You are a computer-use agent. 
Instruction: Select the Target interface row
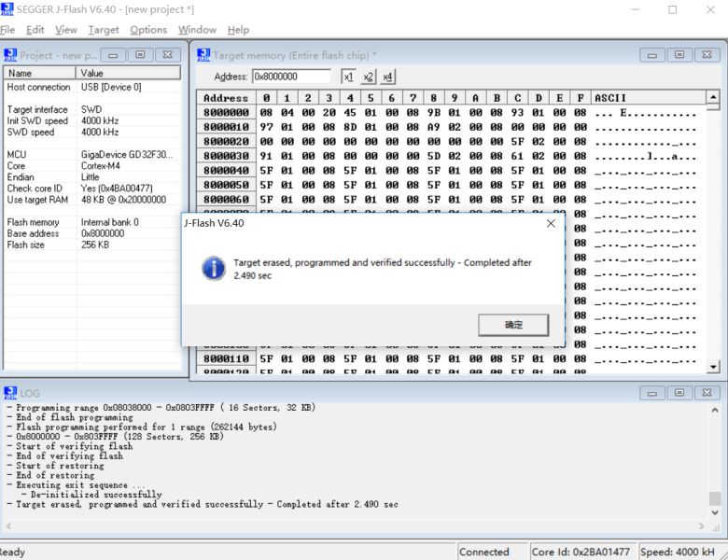pos(92,109)
